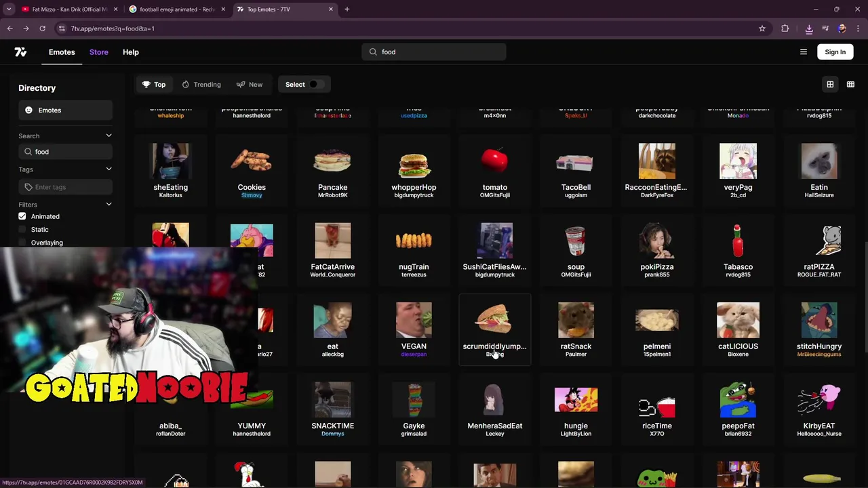Open the MrBleedinggums author link
Screen dimensions: 868x488
819,354
